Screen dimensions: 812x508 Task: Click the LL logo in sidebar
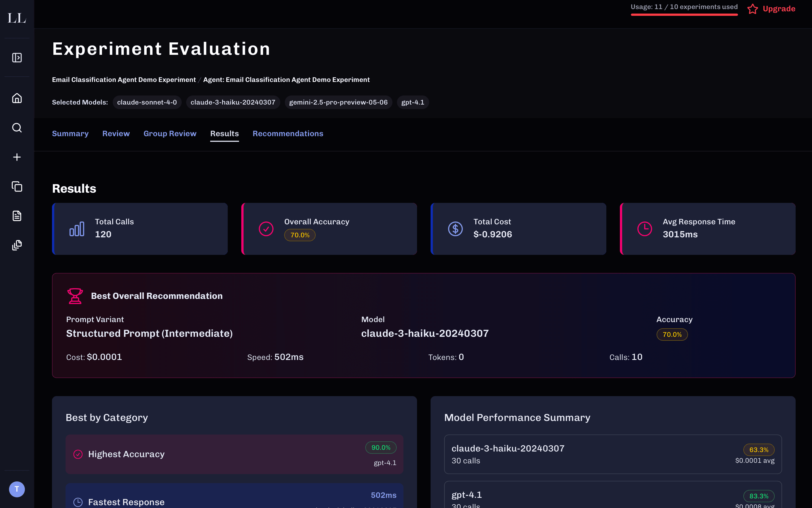pos(17,18)
